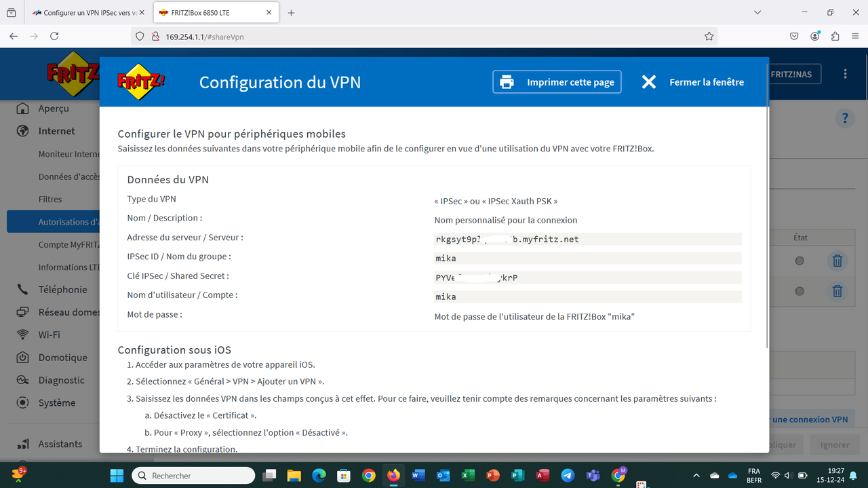Expand the list all tabs chevron
Screen dimensions: 868x488
759,13
